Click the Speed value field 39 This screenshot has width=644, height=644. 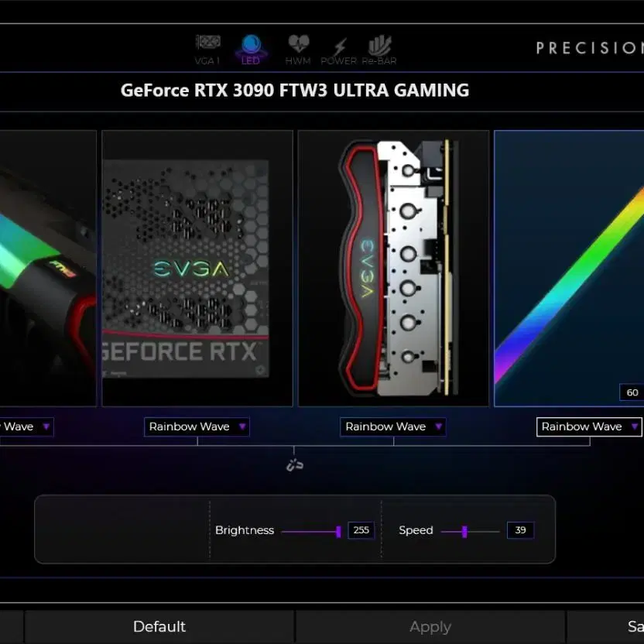(x=520, y=530)
